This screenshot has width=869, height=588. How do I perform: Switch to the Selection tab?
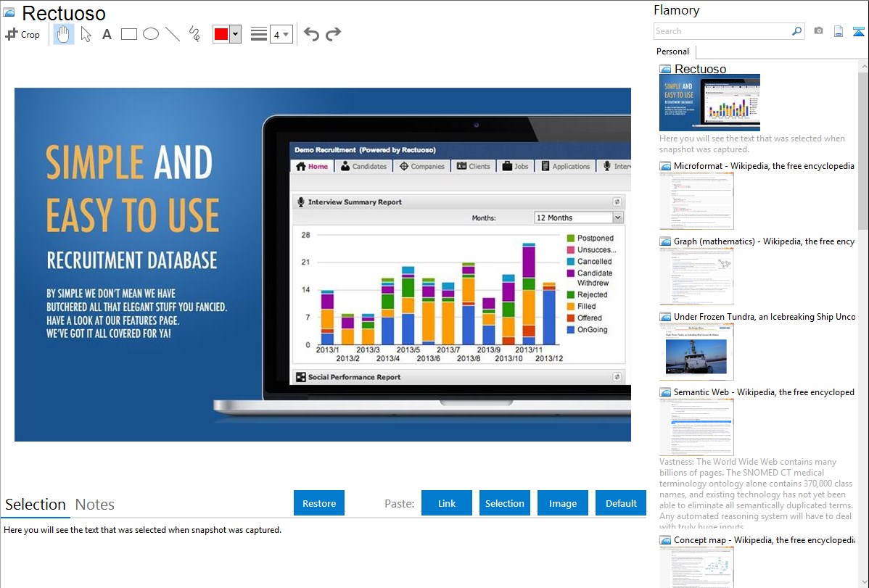pos(36,505)
